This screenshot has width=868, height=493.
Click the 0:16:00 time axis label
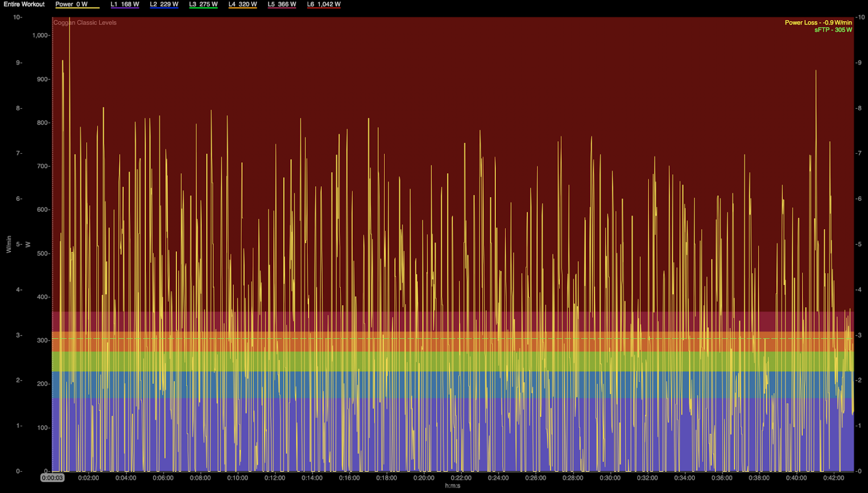(x=349, y=478)
